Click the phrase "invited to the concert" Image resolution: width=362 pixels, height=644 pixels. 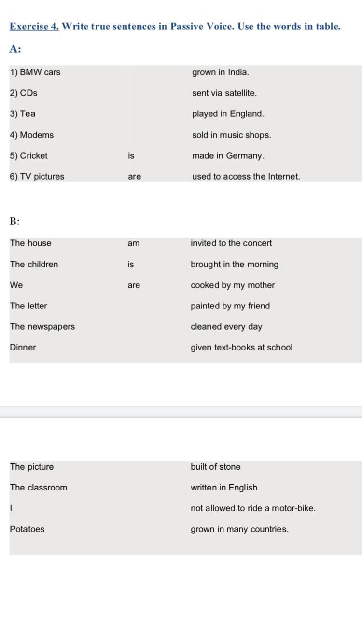click(231, 243)
